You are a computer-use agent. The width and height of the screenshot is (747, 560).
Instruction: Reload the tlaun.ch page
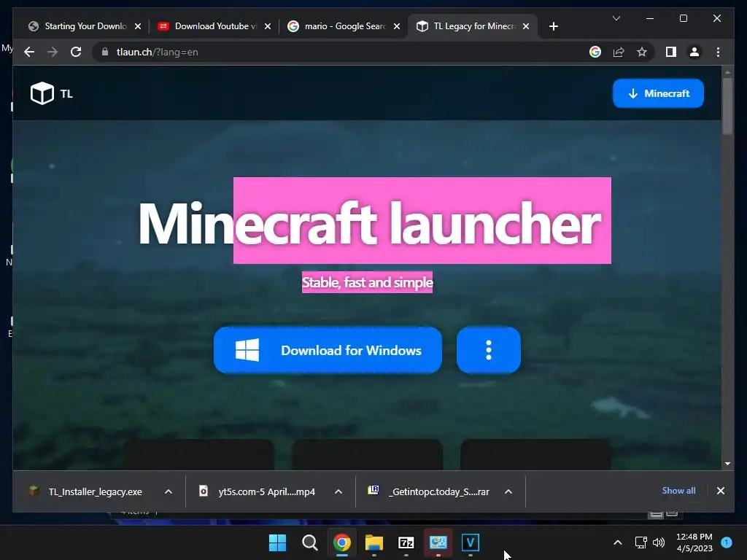coord(76,52)
